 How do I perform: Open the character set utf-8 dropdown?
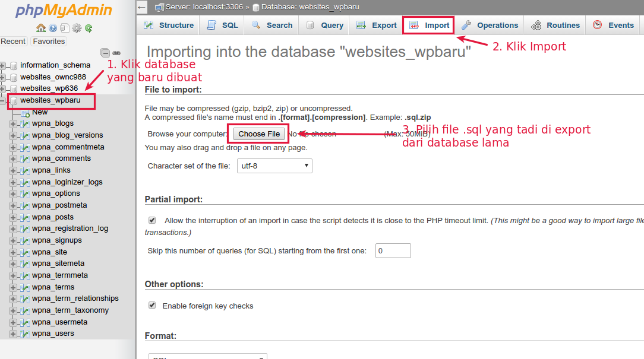click(x=274, y=166)
